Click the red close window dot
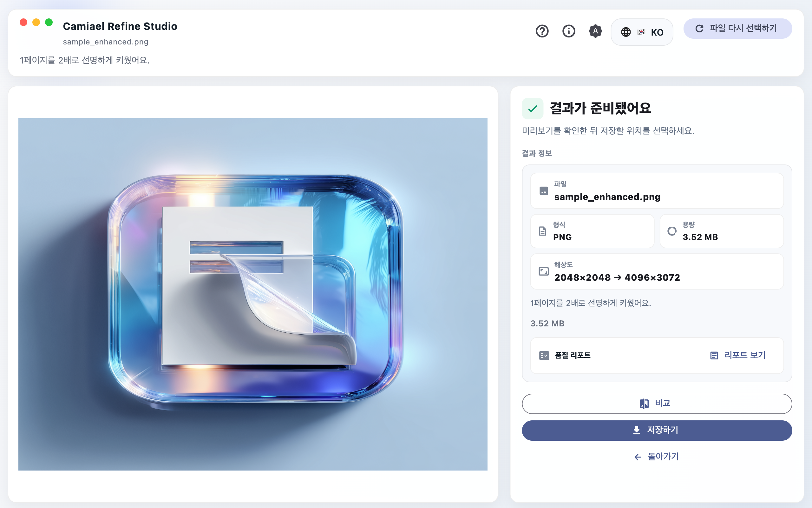Viewport: 812px width, 508px height. (23, 23)
